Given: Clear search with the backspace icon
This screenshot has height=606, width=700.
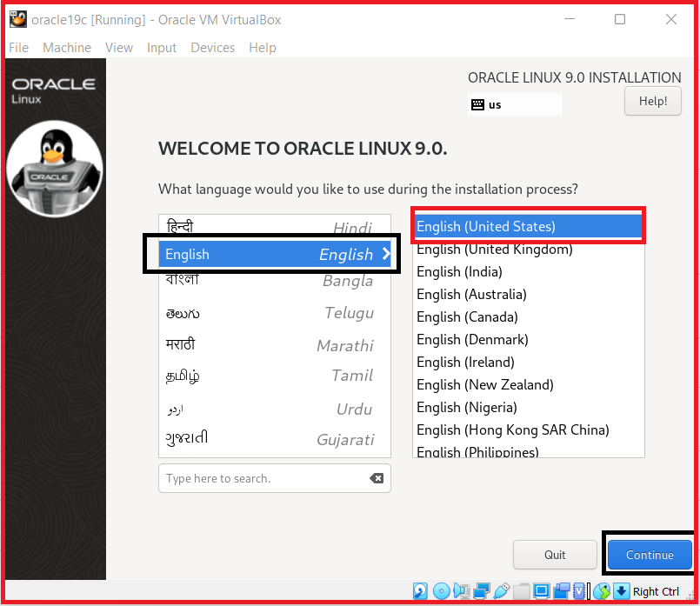Looking at the screenshot, I should click(377, 478).
